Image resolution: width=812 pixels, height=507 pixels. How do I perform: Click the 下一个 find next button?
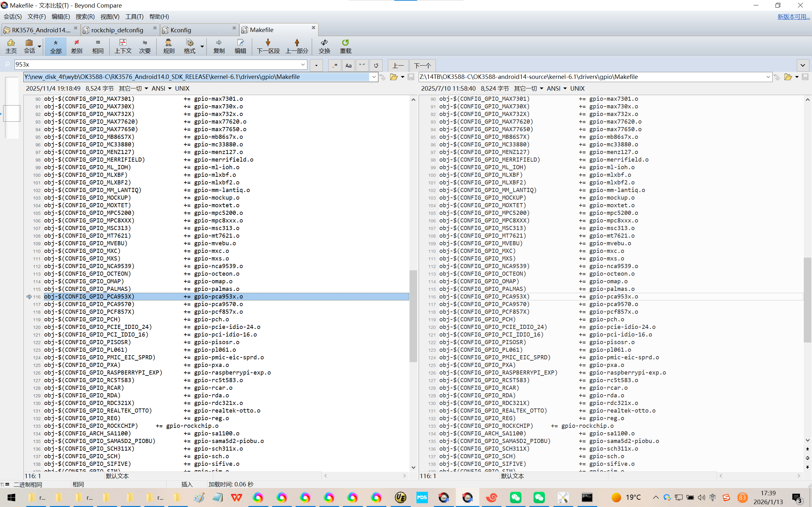tap(422, 65)
